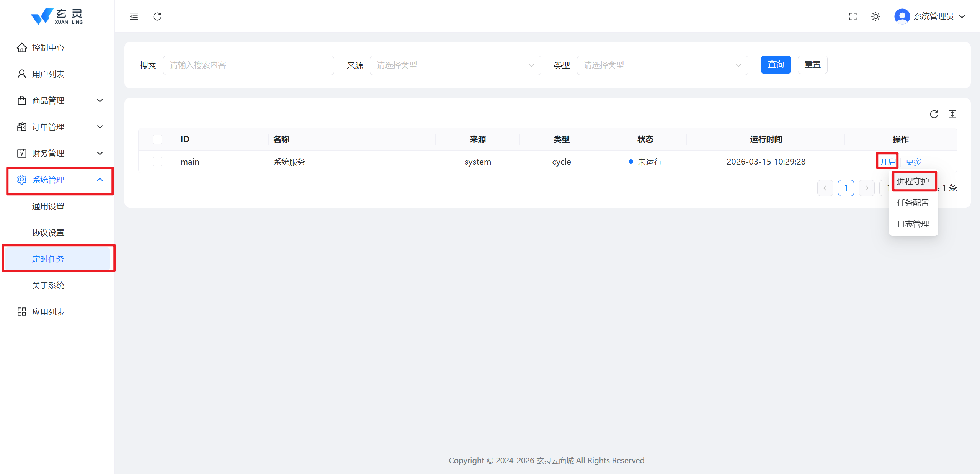Click the table refresh icon above the list
The height and width of the screenshot is (474, 980).
[x=934, y=114]
